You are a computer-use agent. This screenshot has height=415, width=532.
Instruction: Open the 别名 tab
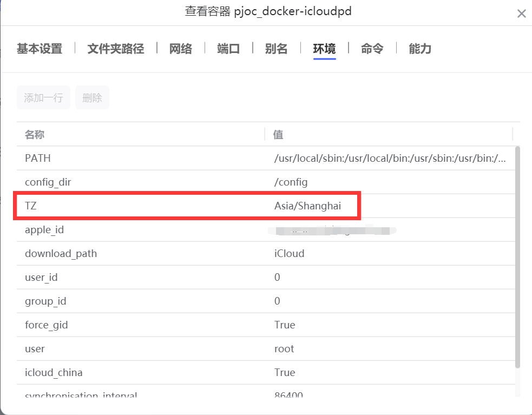click(276, 49)
